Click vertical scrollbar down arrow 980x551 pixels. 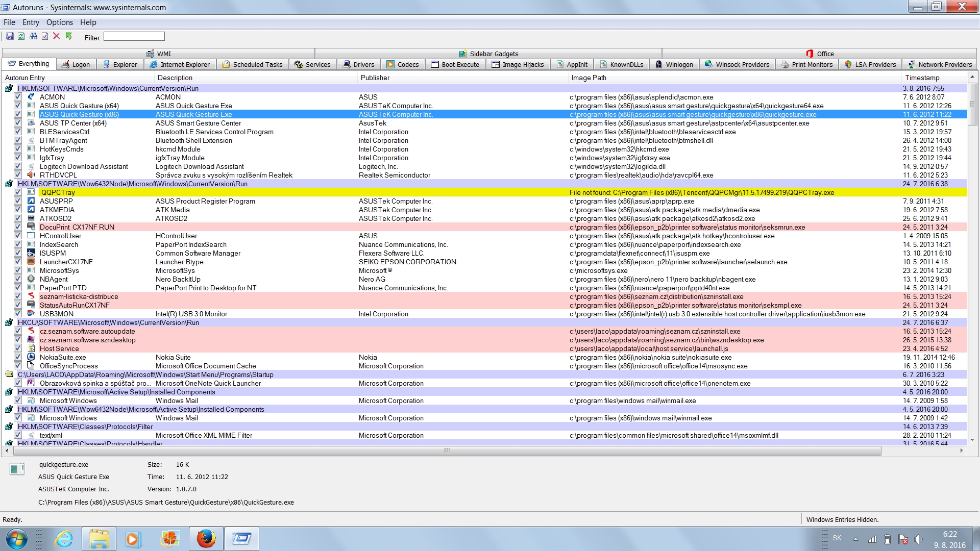972,439
